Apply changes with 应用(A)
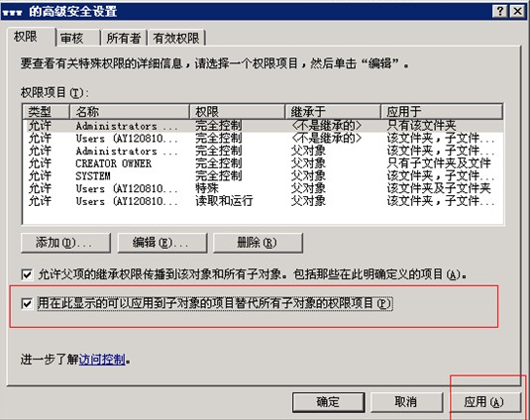This screenshot has height=420, width=530. tap(485, 402)
